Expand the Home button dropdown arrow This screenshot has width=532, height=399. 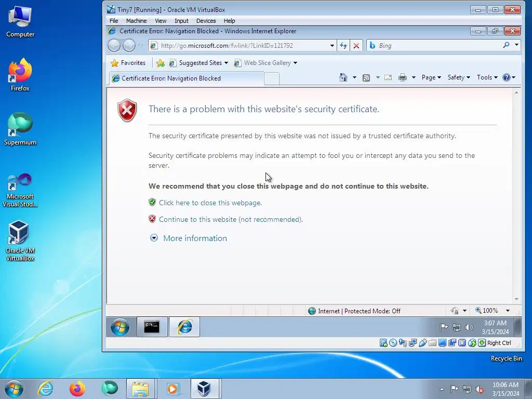(354, 78)
